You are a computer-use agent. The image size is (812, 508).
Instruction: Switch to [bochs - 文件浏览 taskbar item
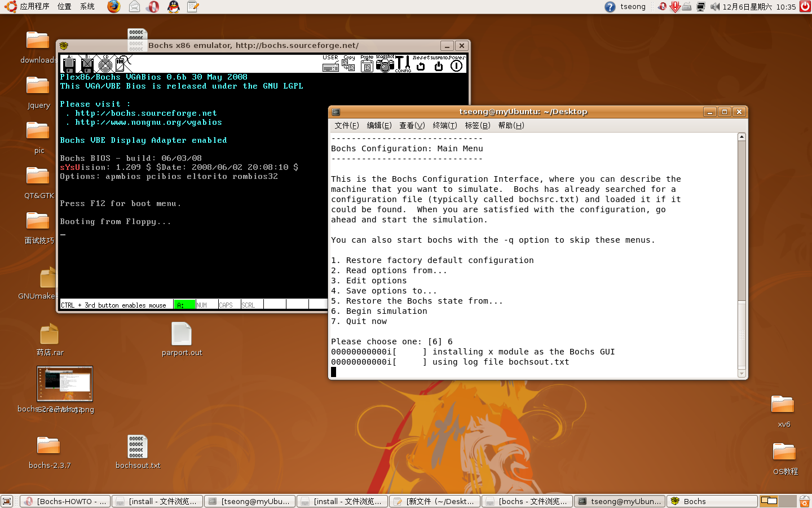point(527,501)
